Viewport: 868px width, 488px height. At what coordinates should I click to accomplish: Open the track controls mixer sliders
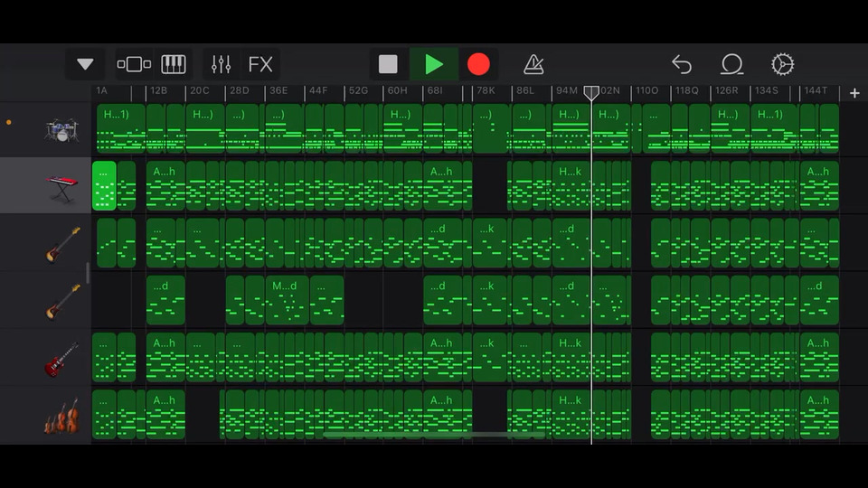pos(221,64)
